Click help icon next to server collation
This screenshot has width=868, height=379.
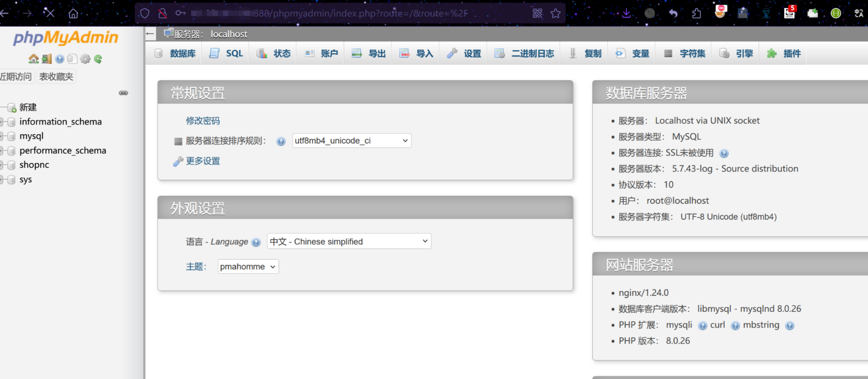281,141
